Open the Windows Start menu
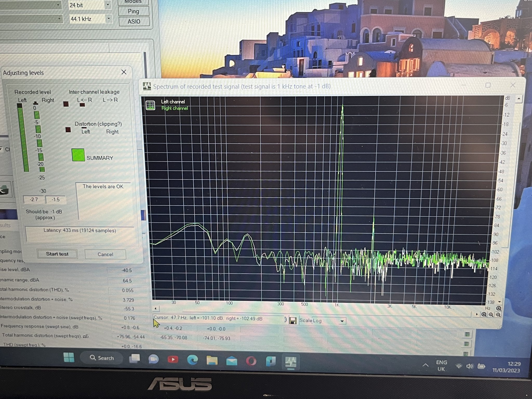 pyautogui.click(x=69, y=357)
